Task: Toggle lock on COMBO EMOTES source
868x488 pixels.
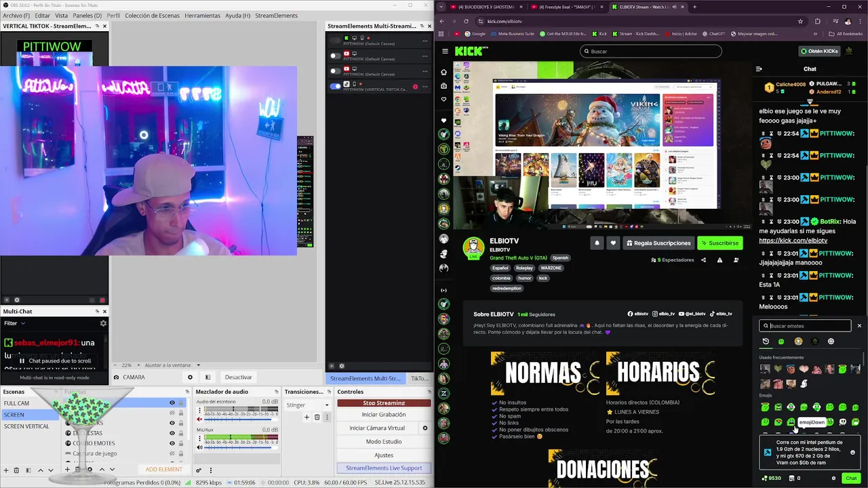Action: 181,443
